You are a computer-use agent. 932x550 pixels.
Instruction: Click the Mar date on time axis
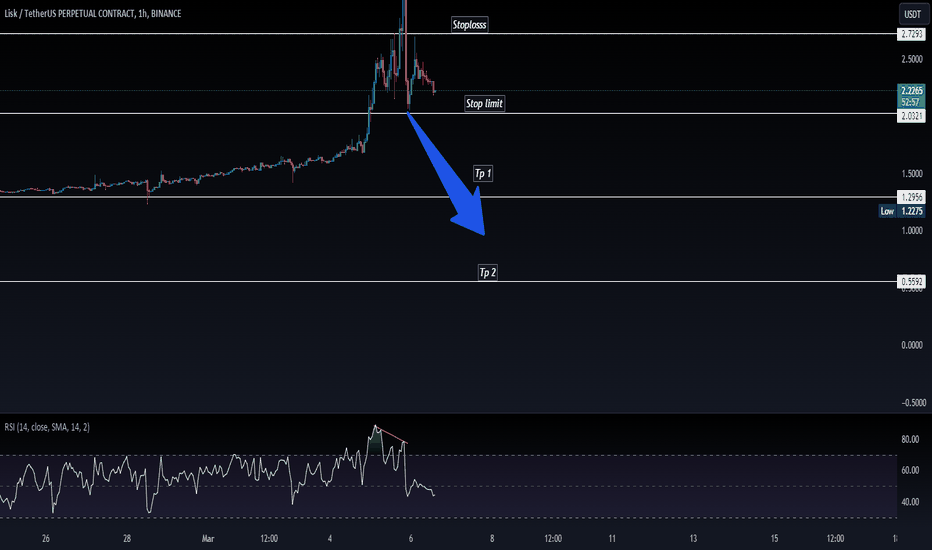click(x=207, y=539)
